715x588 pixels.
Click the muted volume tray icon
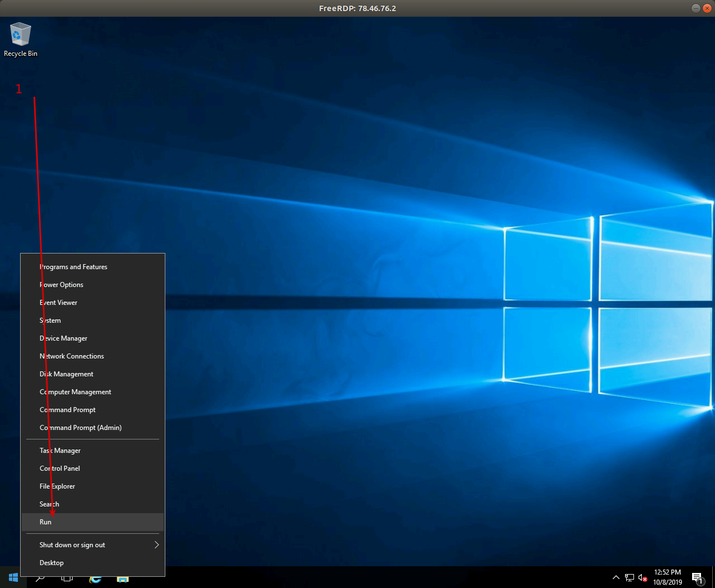click(643, 577)
